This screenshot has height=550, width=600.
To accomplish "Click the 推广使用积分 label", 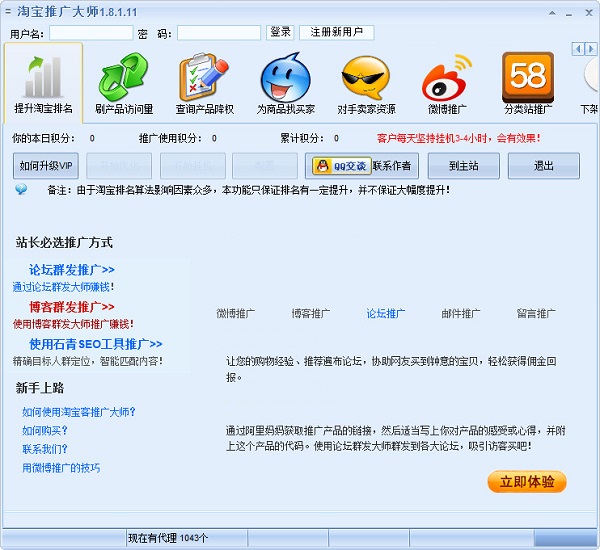I will (x=170, y=138).
